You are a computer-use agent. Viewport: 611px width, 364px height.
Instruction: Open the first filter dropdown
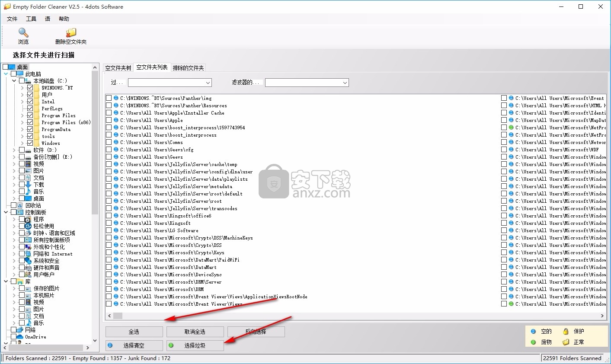pyautogui.click(x=208, y=83)
